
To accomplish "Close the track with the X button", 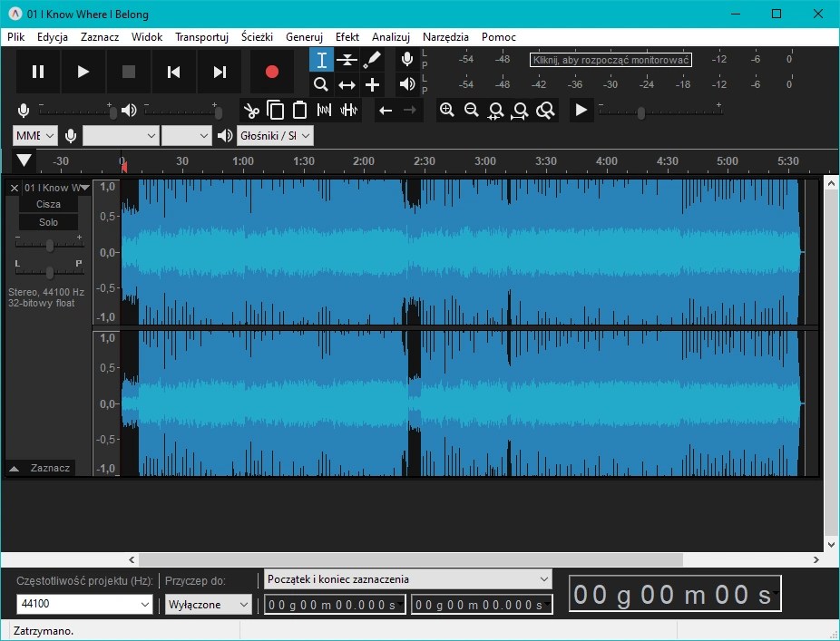I will (x=15, y=188).
